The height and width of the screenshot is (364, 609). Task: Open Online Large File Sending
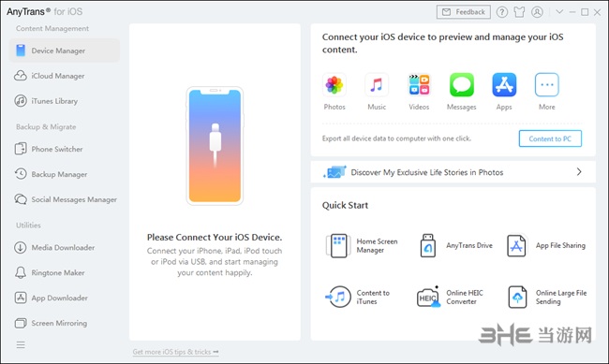click(x=547, y=298)
